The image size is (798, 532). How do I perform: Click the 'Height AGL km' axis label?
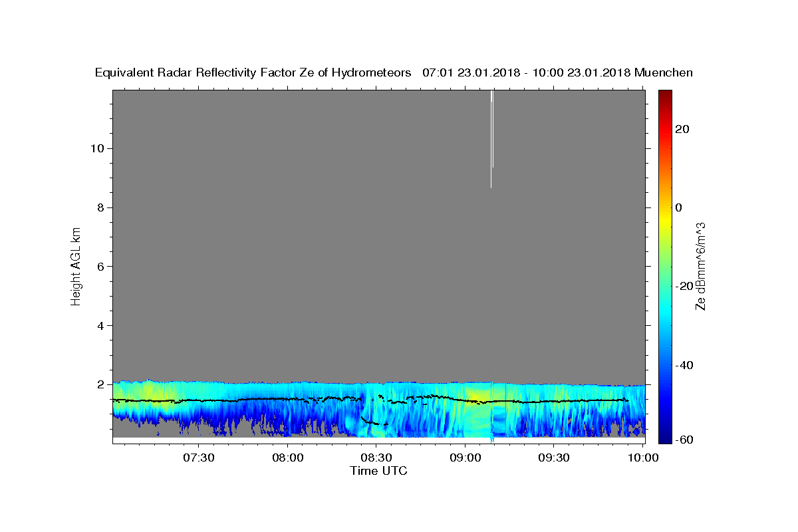(76, 266)
